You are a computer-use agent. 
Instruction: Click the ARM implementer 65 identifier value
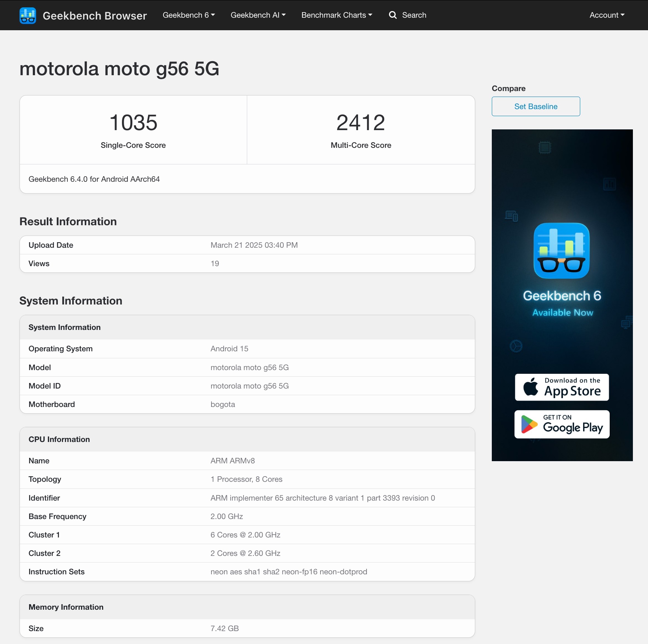coord(323,498)
